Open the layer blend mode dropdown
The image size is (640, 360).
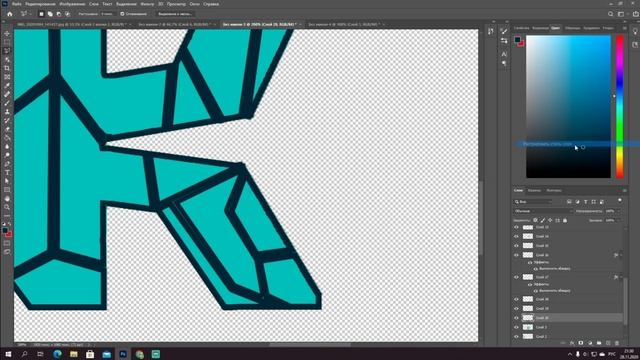(x=543, y=211)
